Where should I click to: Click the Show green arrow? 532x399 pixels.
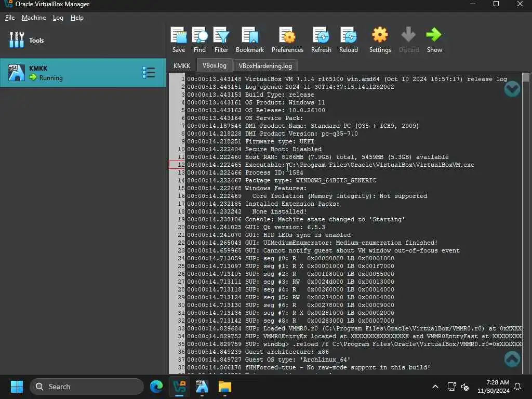point(434,39)
